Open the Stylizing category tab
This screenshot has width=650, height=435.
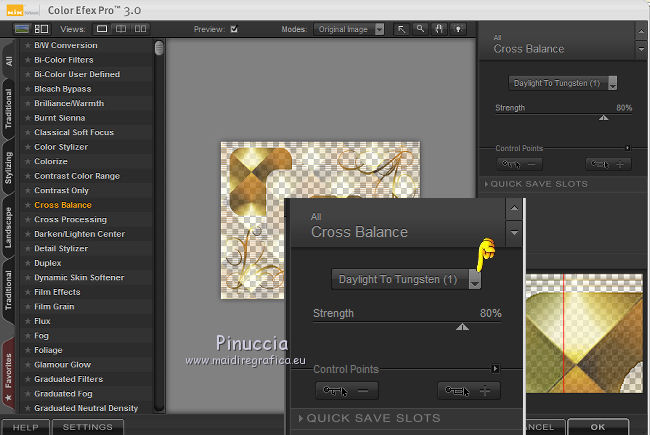[9, 168]
